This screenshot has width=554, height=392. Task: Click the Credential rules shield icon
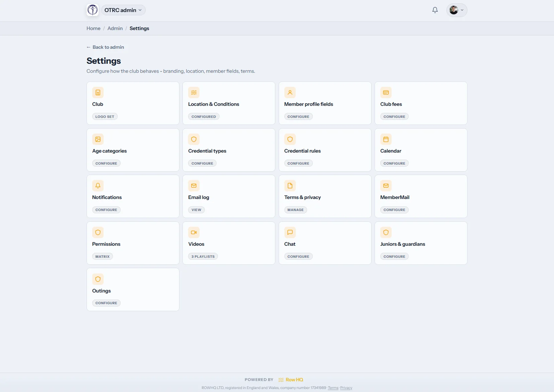coord(290,139)
